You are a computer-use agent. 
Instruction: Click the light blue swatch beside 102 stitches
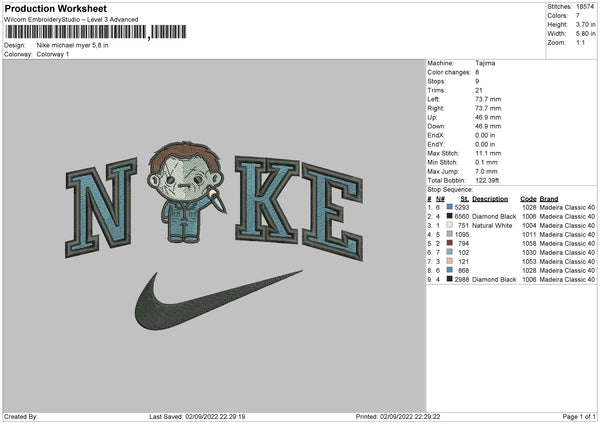pos(450,252)
